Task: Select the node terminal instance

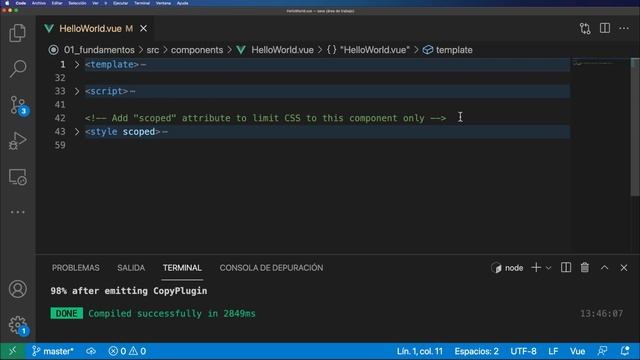Action: pyautogui.click(x=507, y=268)
